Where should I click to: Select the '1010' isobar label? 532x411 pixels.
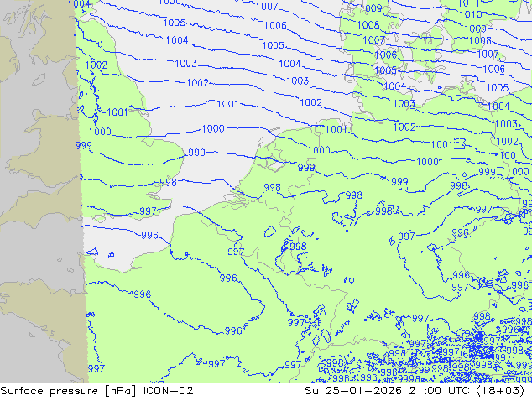click(470, 14)
